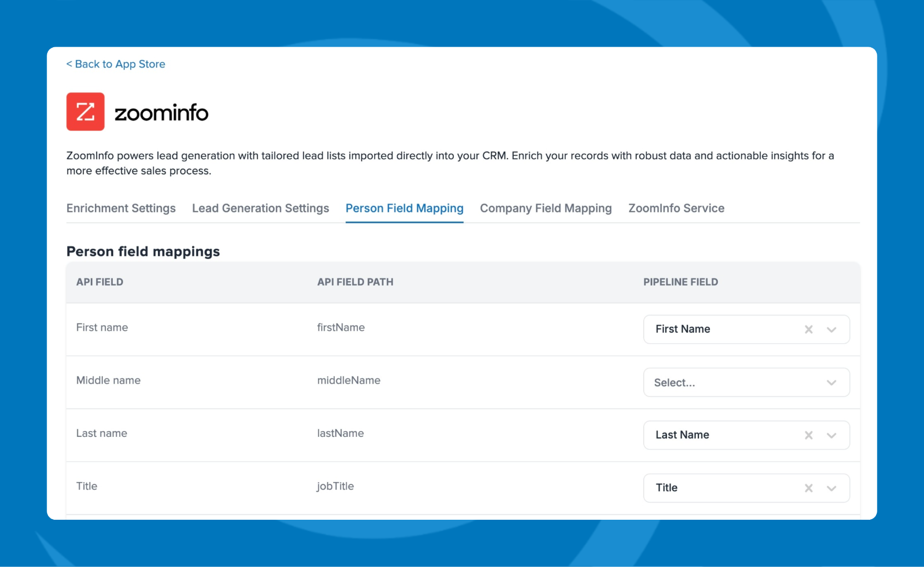Clear the First Name pipeline field selection
The image size is (924, 567).
pyautogui.click(x=809, y=329)
